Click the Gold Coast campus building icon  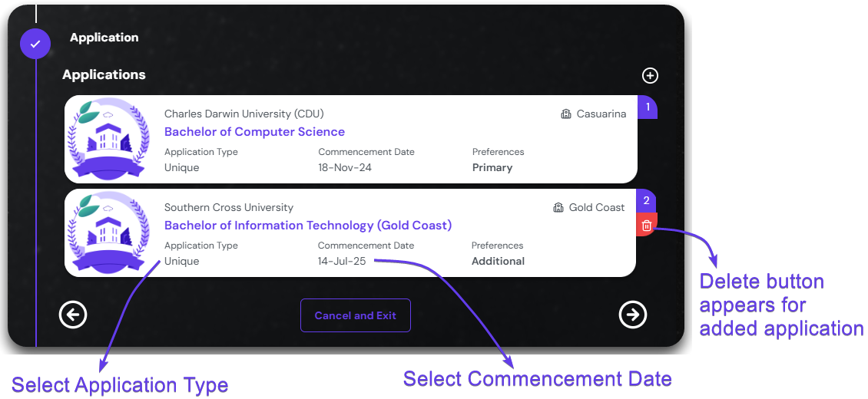[558, 208]
